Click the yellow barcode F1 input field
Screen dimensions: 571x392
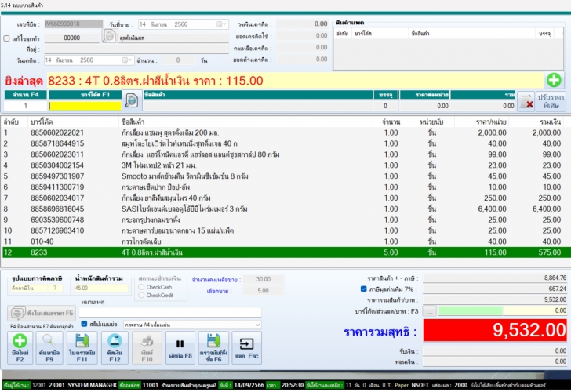[85, 106]
